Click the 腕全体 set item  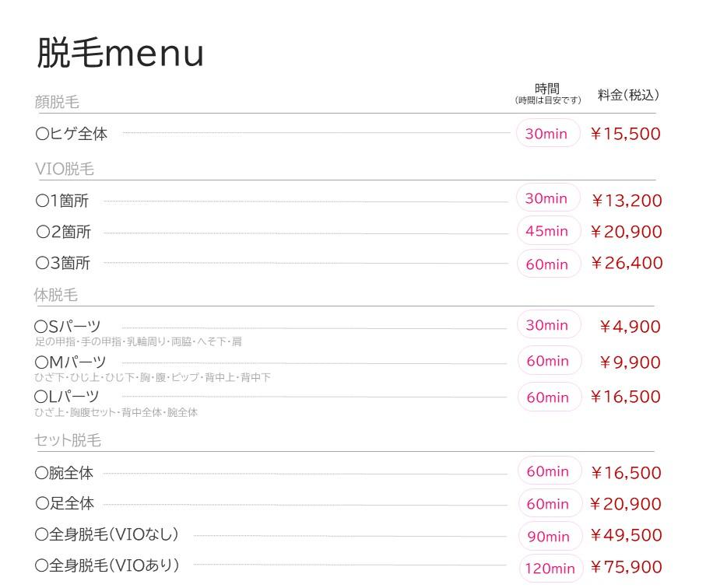(64, 472)
